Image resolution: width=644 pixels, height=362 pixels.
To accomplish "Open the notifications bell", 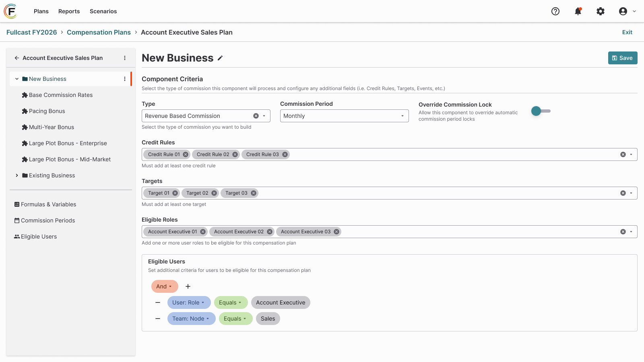I will tap(578, 11).
